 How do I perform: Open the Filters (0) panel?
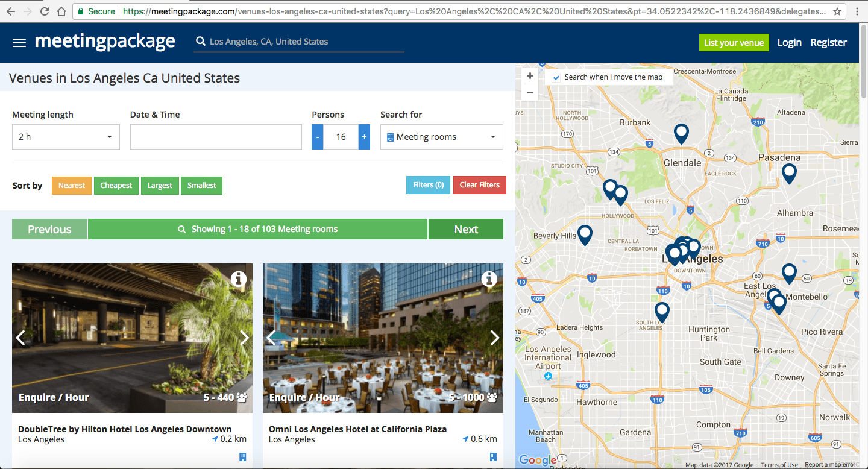(x=429, y=185)
